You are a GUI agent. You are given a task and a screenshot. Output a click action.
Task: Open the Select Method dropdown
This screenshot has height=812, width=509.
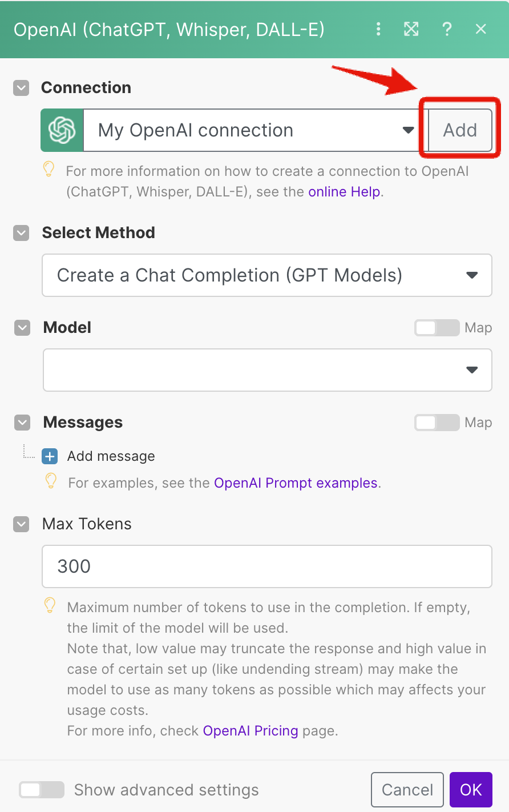coord(267,275)
